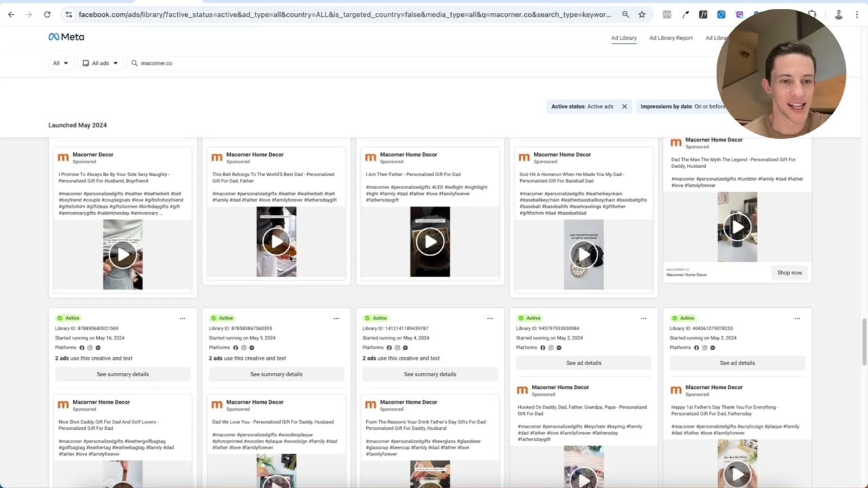See ad details for ad 945797933930984

pos(583,363)
